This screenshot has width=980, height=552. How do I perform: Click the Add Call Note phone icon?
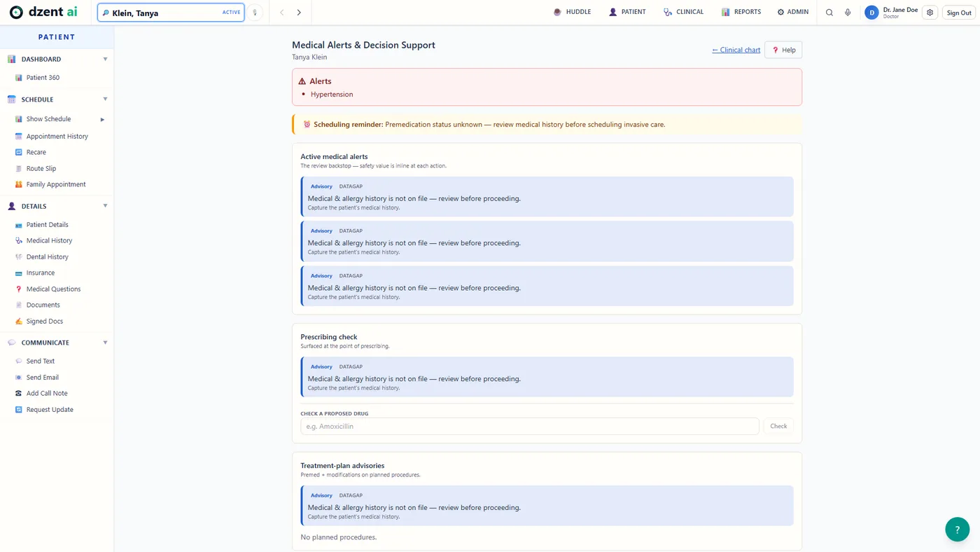pos(19,394)
